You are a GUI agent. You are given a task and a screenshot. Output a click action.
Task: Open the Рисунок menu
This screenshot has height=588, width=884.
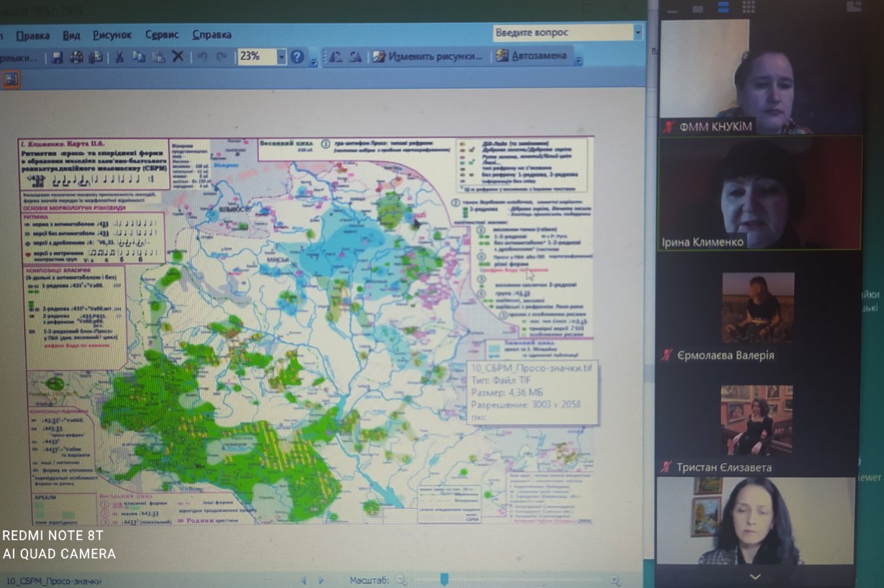112,35
